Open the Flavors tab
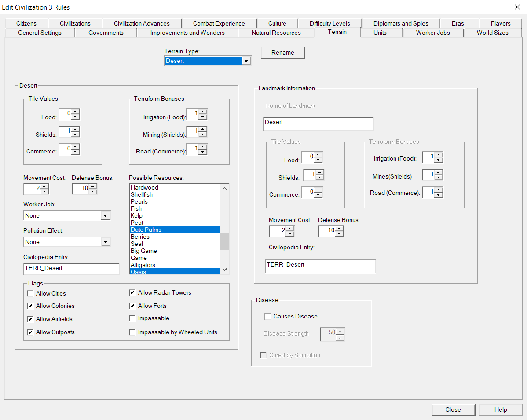The width and height of the screenshot is (527, 420). [x=501, y=23]
